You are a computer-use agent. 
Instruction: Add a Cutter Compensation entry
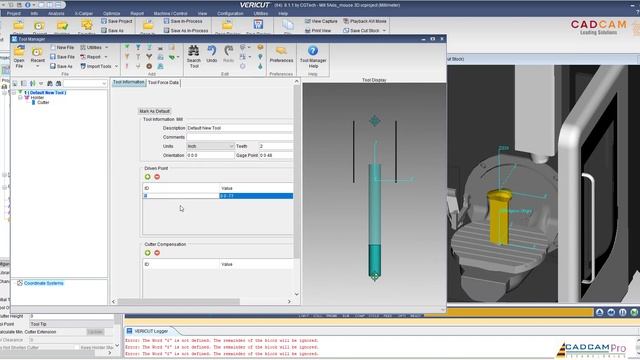[148, 253]
